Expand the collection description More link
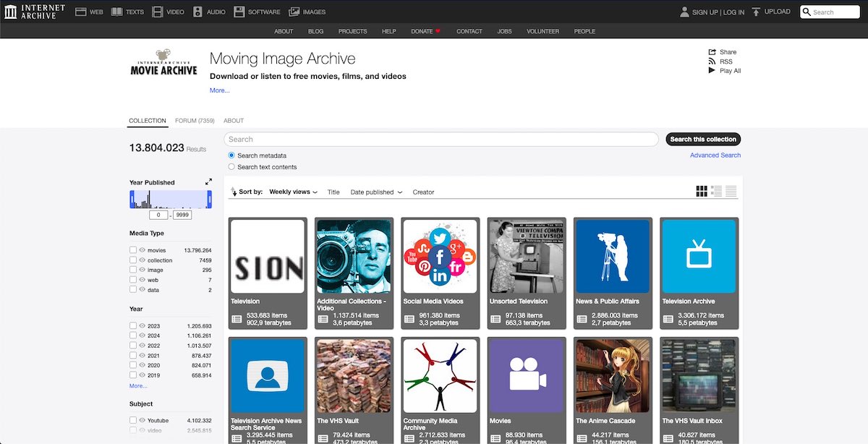 coord(219,90)
